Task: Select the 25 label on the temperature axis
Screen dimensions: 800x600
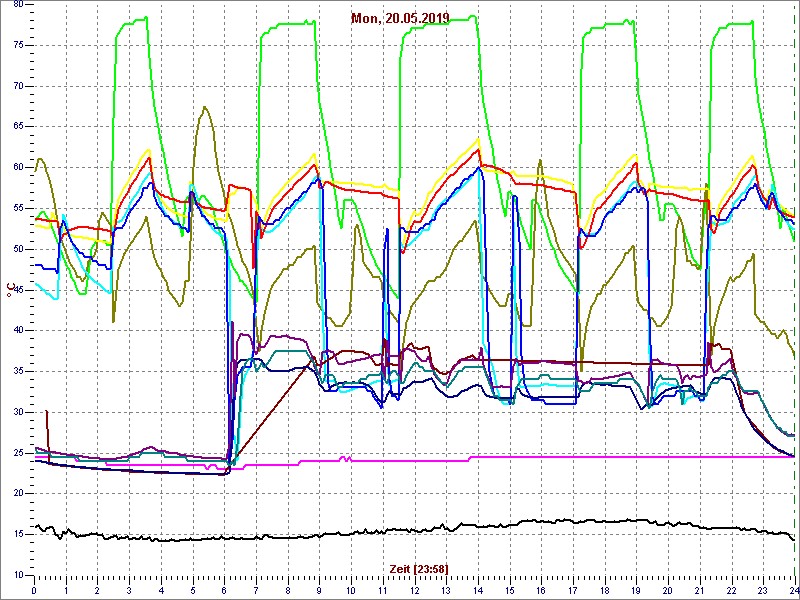Action: (18, 453)
